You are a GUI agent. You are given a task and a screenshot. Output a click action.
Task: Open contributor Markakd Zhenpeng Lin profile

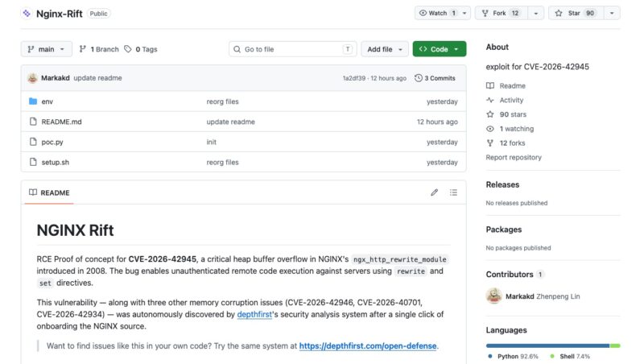[543, 296]
